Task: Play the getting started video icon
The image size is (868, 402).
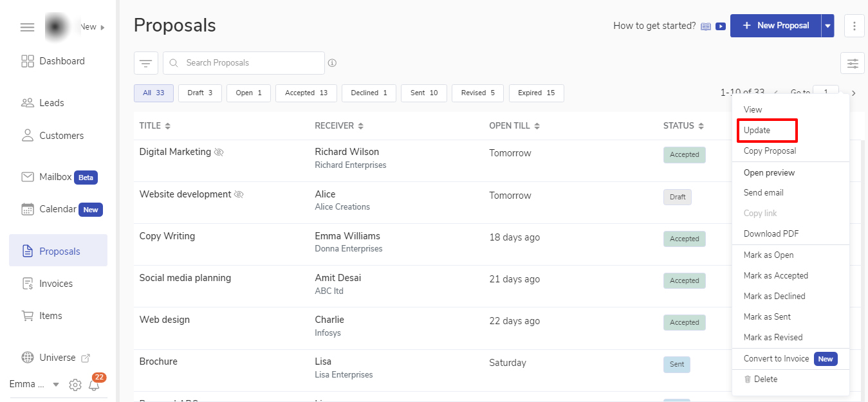Action: [721, 26]
